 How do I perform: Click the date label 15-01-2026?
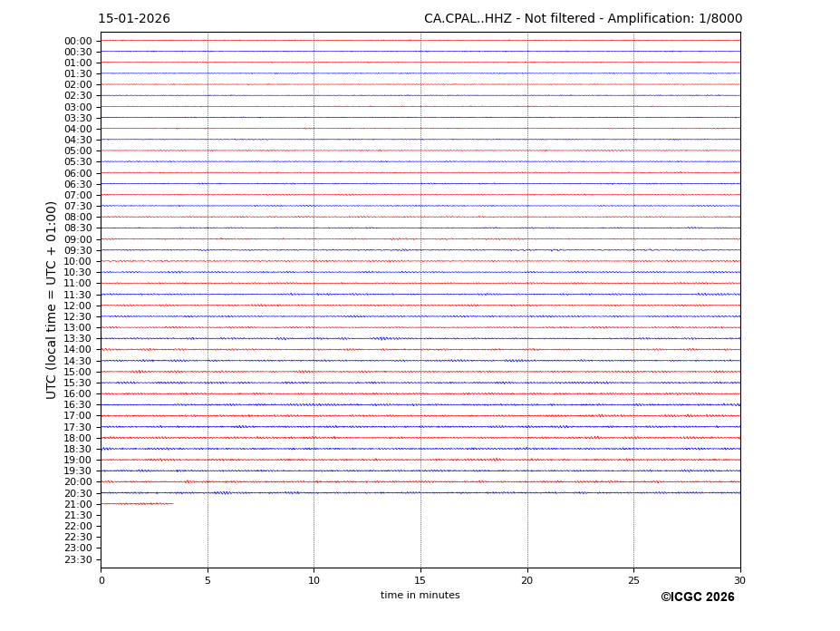pos(134,19)
